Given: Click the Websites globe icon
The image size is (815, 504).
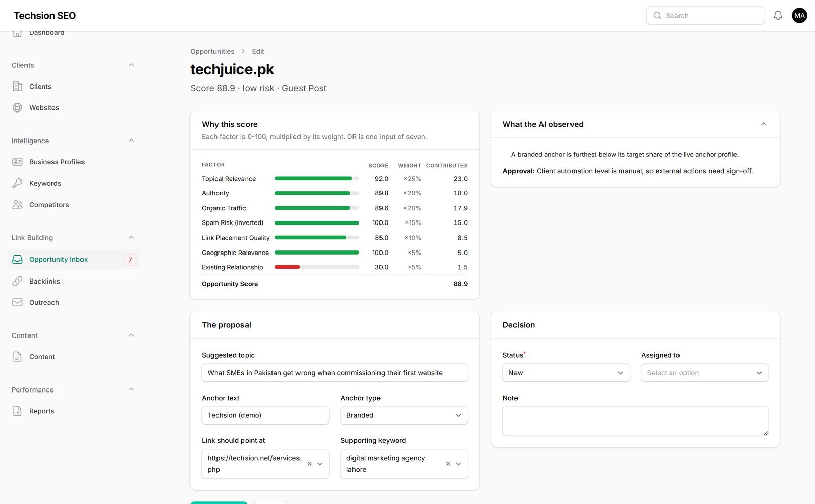Looking at the screenshot, I should coord(17,108).
